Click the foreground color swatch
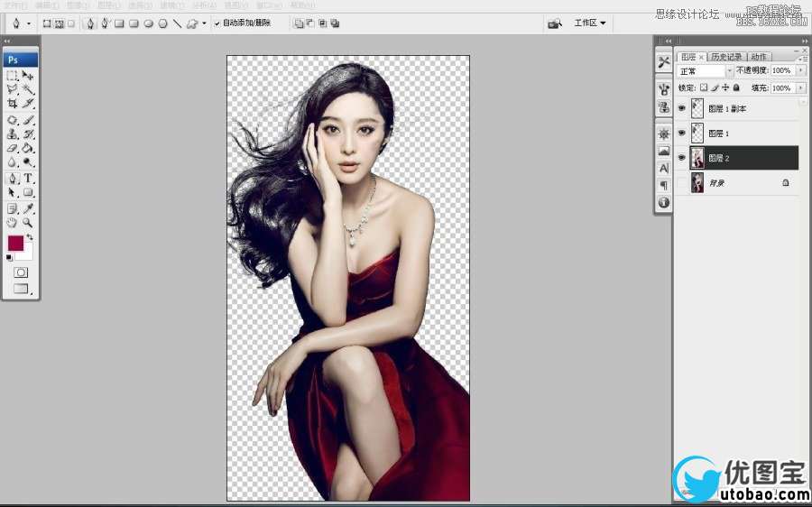 click(x=15, y=243)
